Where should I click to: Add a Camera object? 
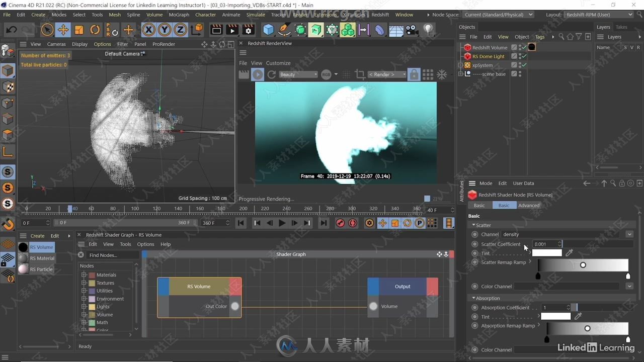[x=412, y=30]
